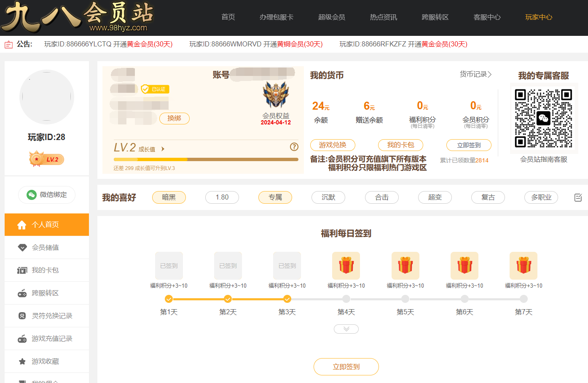Screen dimensions: 588x383
Task: Select the 沉默 preference tag
Action: 328,197
